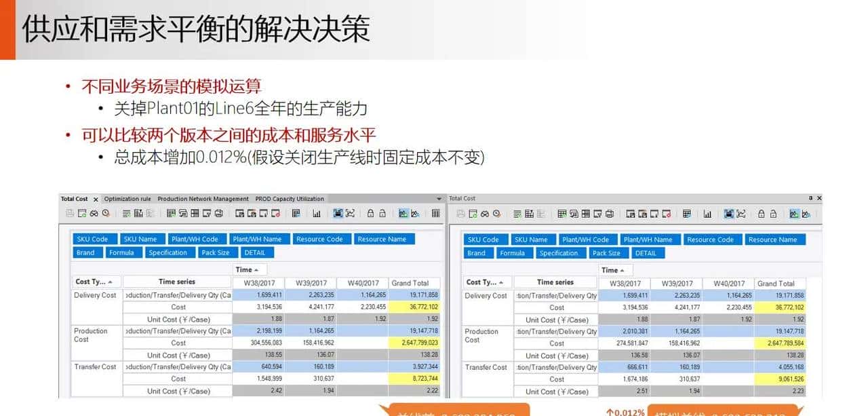The height and width of the screenshot is (416, 868).
Task: Click the Time column sort arrow
Action: pyautogui.click(x=256, y=269)
